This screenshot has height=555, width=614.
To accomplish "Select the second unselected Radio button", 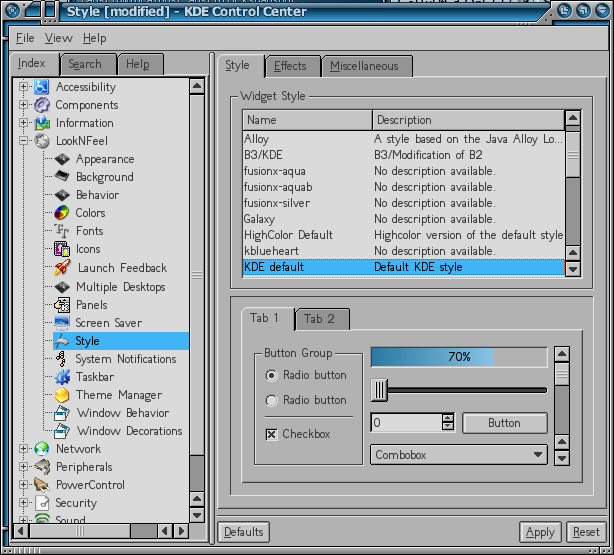I will (x=271, y=401).
